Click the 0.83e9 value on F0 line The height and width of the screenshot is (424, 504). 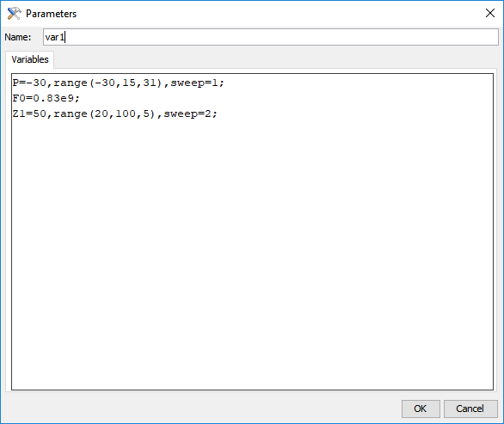(53, 98)
